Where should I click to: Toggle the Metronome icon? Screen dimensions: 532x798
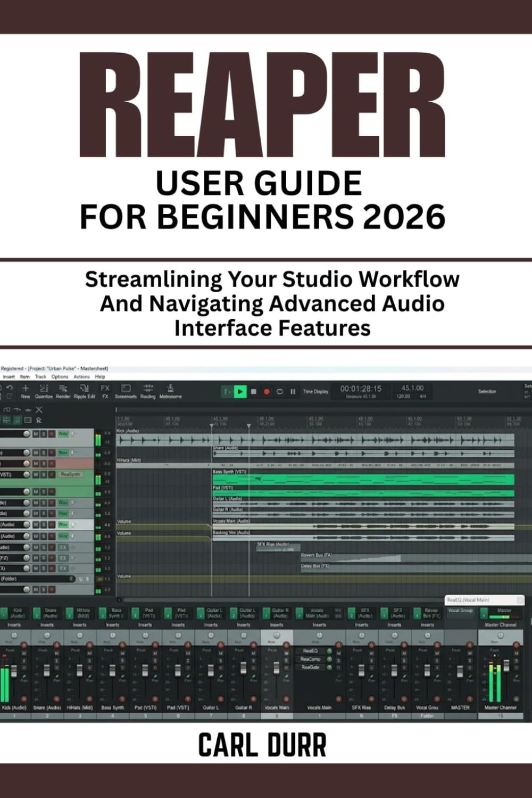click(x=170, y=391)
